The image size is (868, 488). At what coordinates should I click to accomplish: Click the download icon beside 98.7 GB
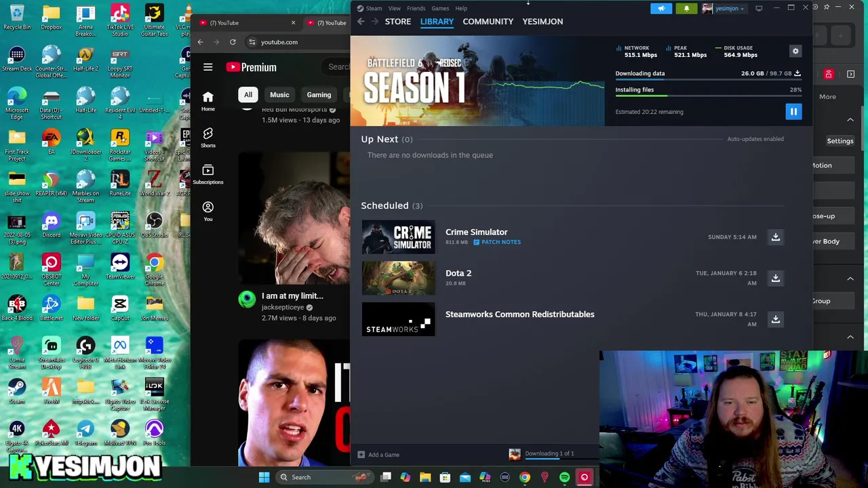797,73
